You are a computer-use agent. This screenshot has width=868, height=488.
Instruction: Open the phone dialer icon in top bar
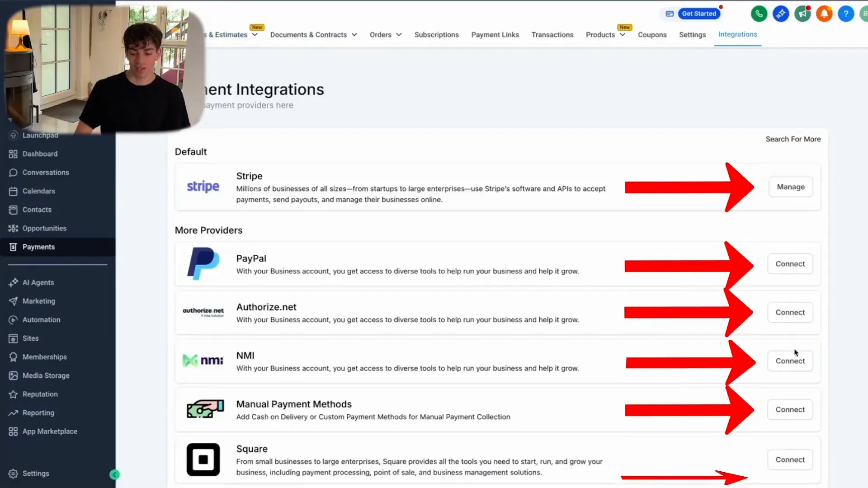[759, 14]
